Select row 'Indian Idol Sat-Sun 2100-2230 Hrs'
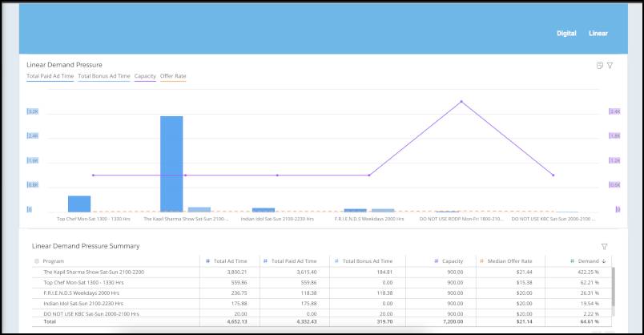 [x=321, y=304]
